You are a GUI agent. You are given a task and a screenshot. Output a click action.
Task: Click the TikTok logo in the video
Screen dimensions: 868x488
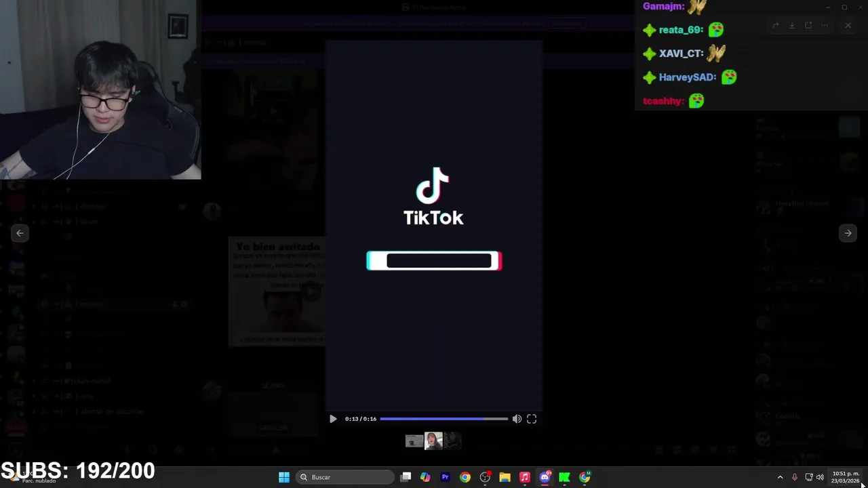(x=433, y=196)
